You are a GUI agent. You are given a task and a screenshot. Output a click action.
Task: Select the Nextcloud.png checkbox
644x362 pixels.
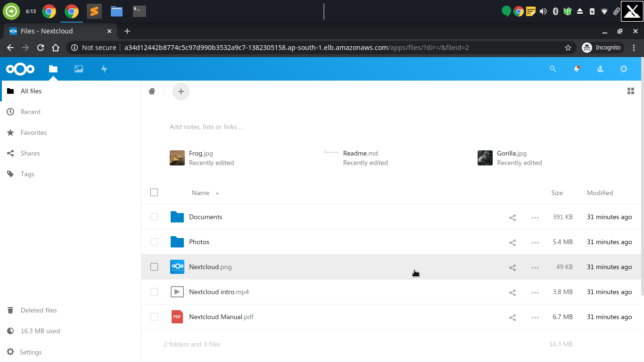154,267
